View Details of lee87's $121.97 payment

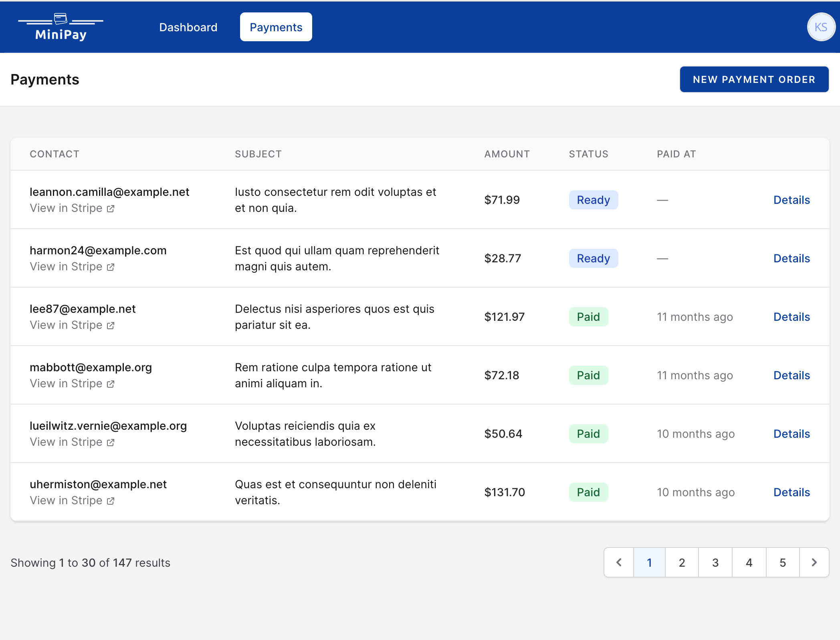[792, 317]
